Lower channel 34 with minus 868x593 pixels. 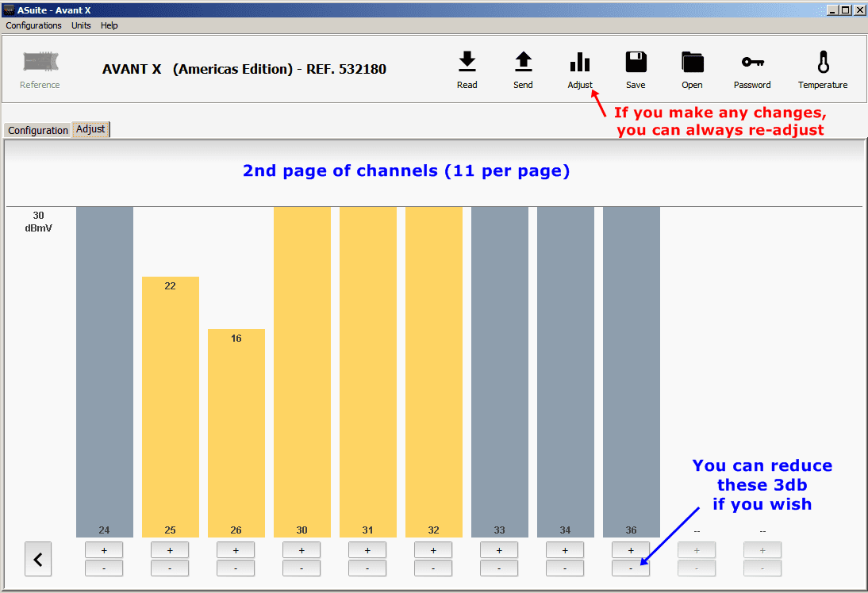(565, 568)
